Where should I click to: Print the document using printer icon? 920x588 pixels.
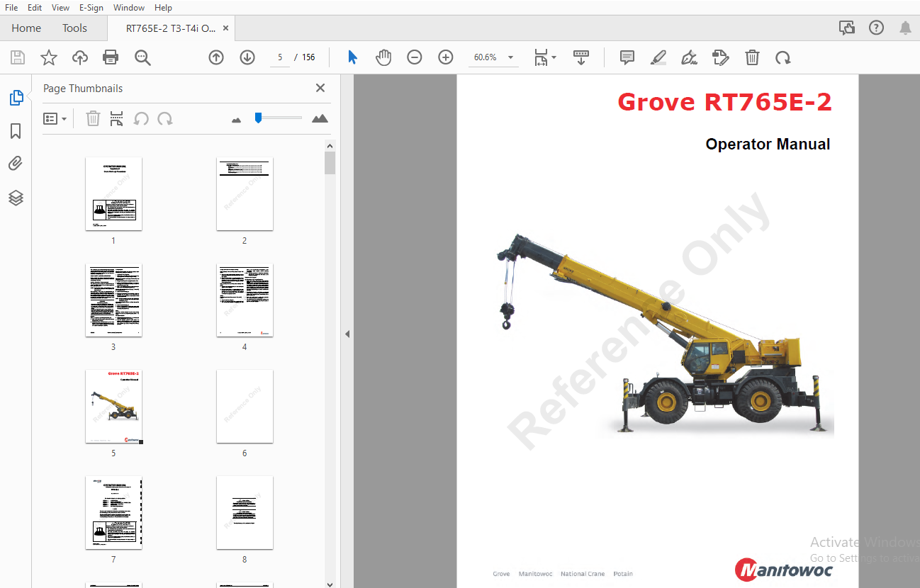pyautogui.click(x=111, y=57)
